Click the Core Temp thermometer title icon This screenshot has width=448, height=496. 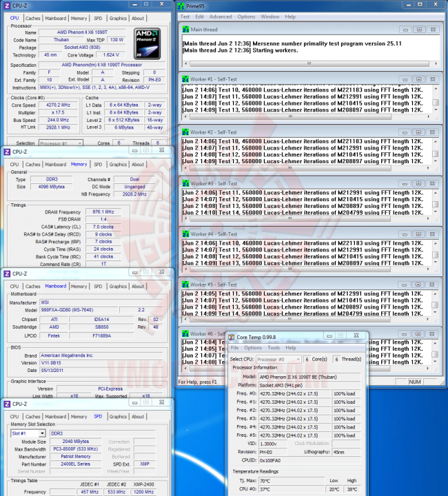pyautogui.click(x=232, y=337)
